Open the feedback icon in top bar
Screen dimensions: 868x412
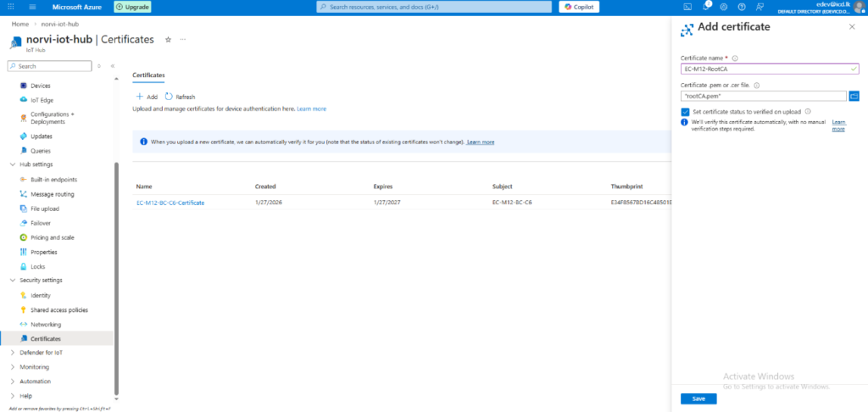click(759, 7)
